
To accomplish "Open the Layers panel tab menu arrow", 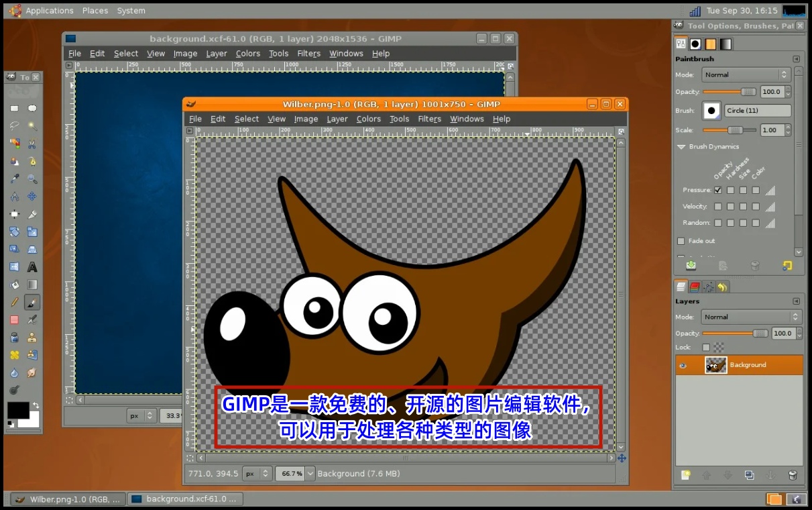I will click(x=796, y=301).
